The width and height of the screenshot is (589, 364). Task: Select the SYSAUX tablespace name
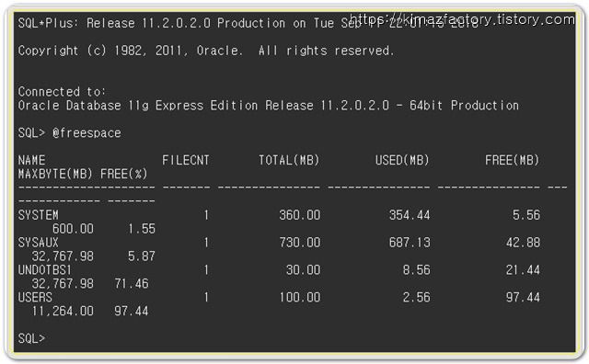pos(39,243)
